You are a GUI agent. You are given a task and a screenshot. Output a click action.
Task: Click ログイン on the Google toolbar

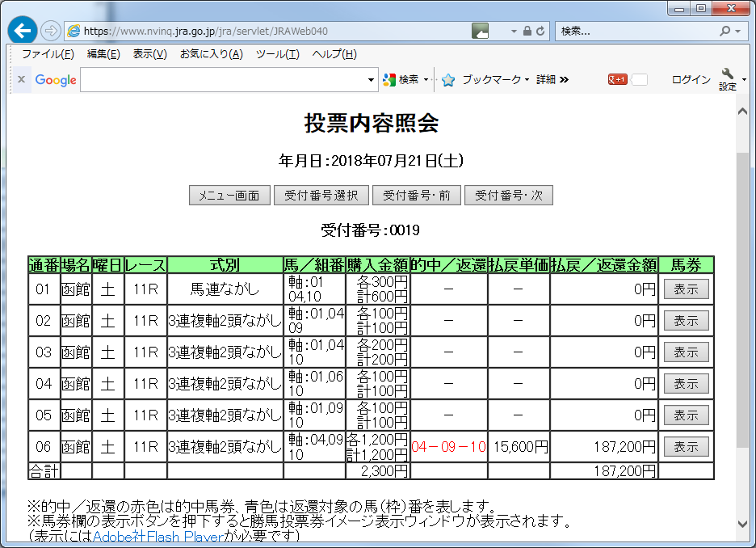point(691,79)
